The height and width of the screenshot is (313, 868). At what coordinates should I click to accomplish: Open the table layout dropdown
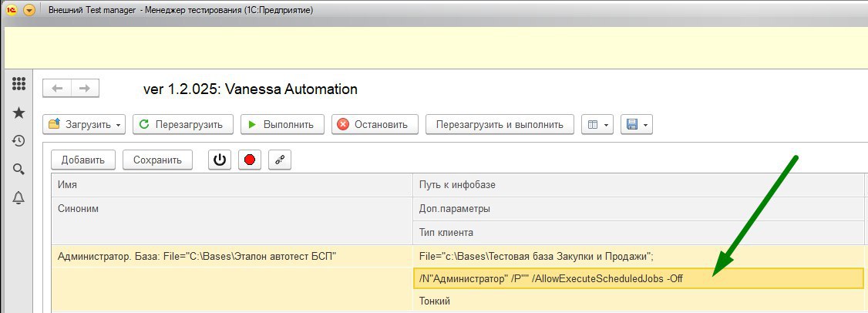(597, 125)
